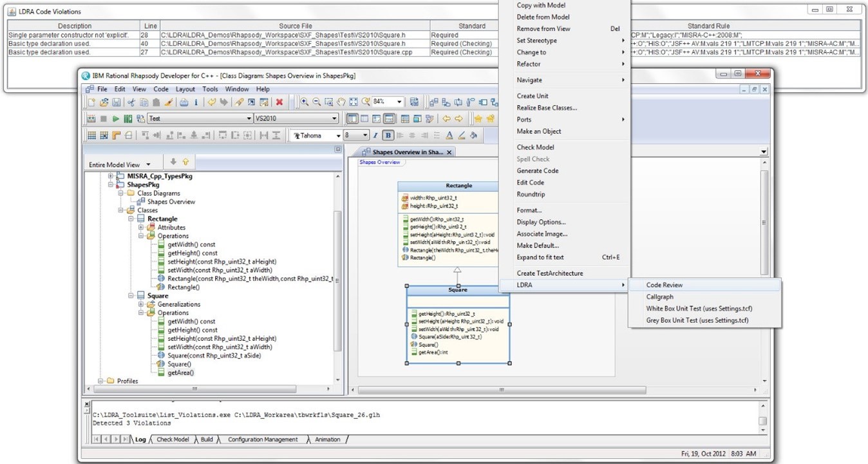Click the red X delete icon
The image size is (868, 464).
pyautogui.click(x=279, y=102)
